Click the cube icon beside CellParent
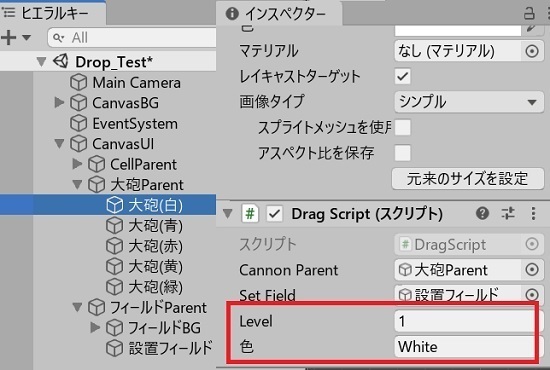 [96, 164]
